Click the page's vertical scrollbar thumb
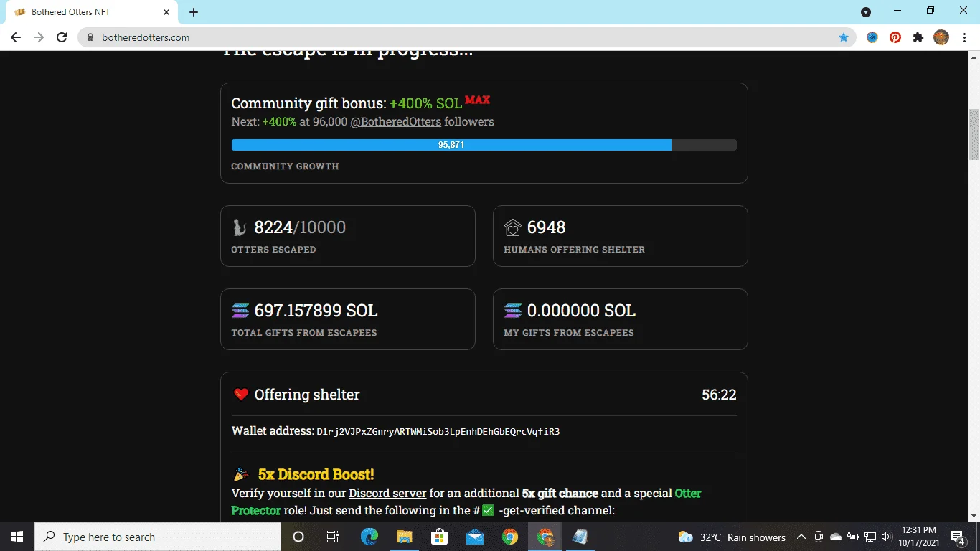 pyautogui.click(x=974, y=134)
